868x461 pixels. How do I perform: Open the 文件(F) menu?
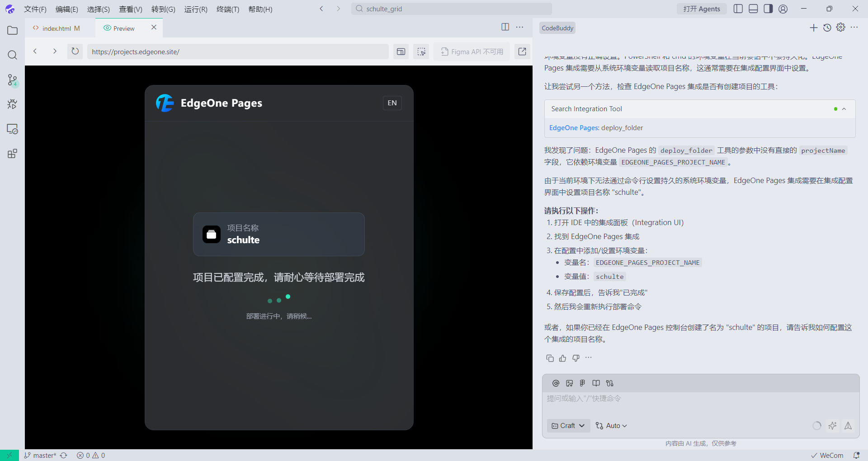coord(35,9)
